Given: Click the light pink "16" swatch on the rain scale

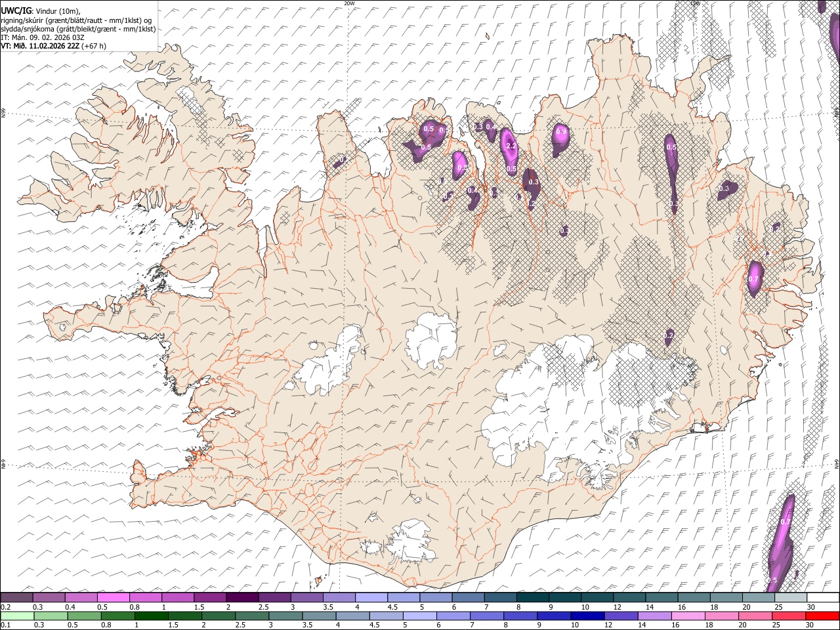Looking at the screenshot, I should [689, 616].
